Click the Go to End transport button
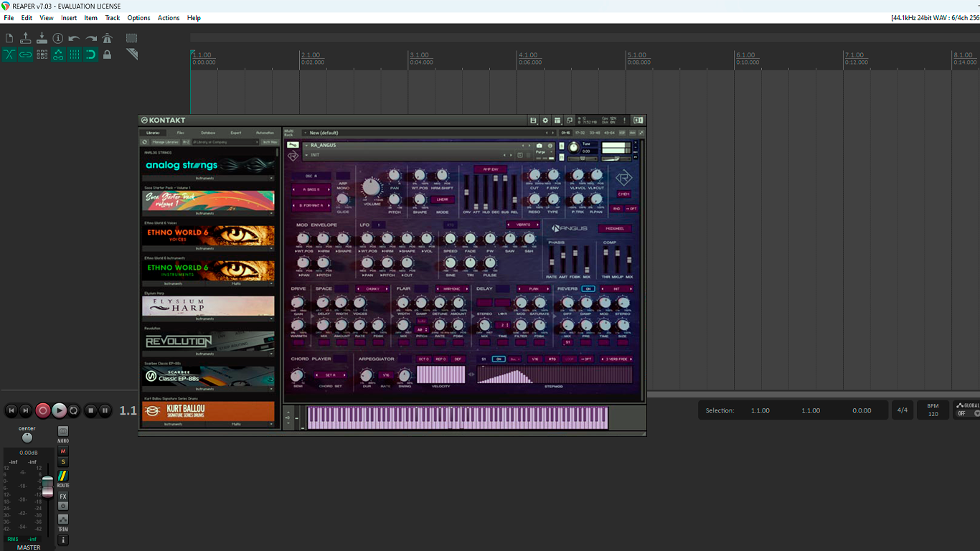 click(26, 410)
